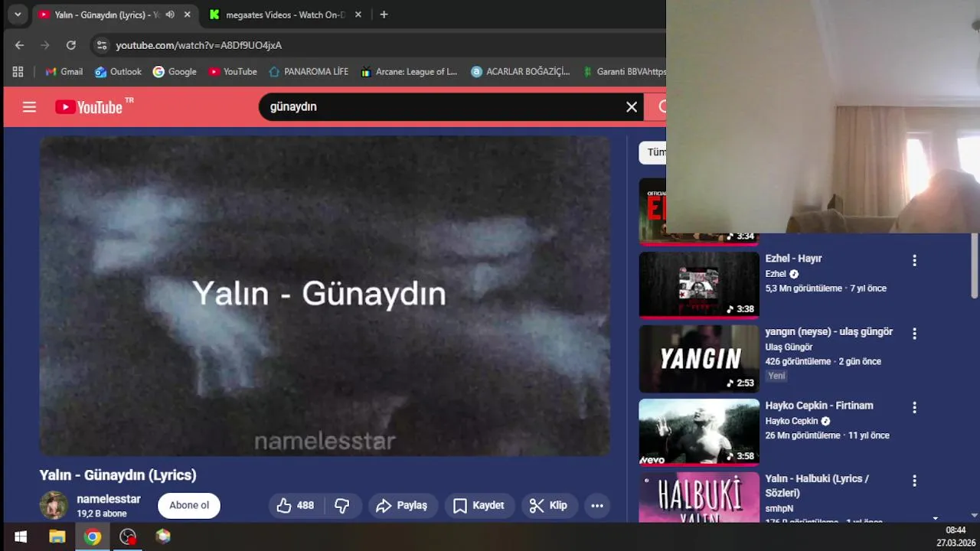Viewport: 980px width, 551px height.
Task: Go back in browser history
Action: tap(19, 45)
